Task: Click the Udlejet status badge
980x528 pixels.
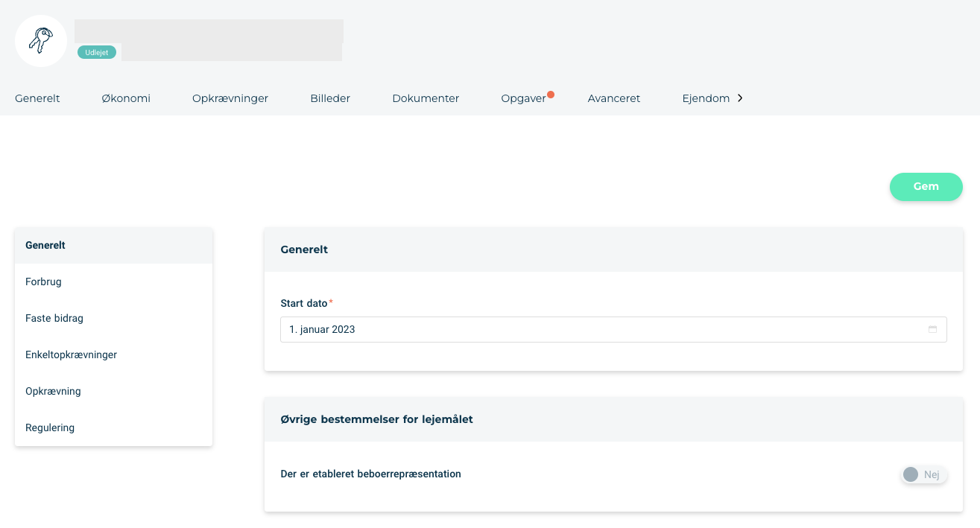Action: tap(97, 52)
